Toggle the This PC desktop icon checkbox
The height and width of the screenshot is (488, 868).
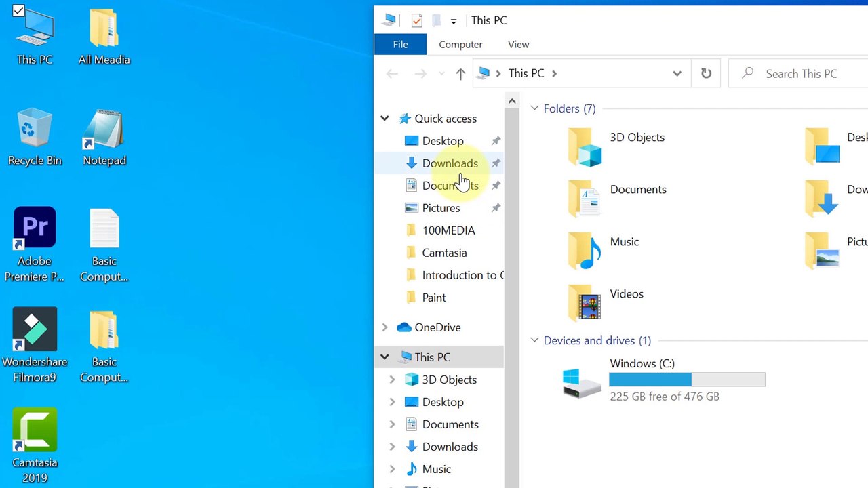18,11
